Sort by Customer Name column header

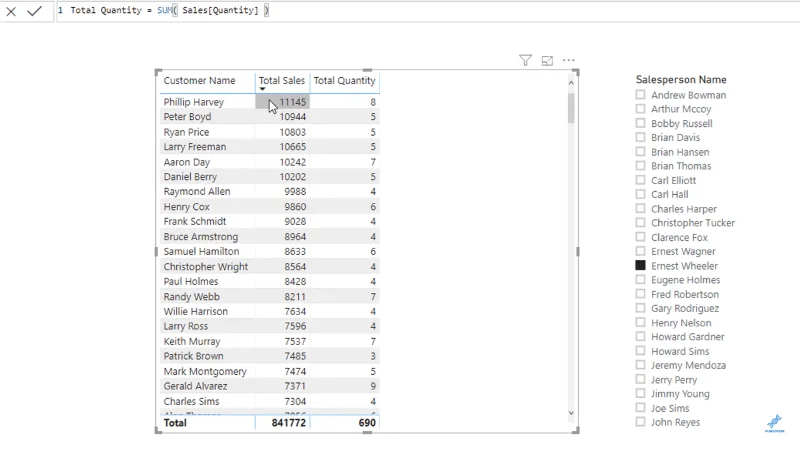pyautogui.click(x=199, y=81)
